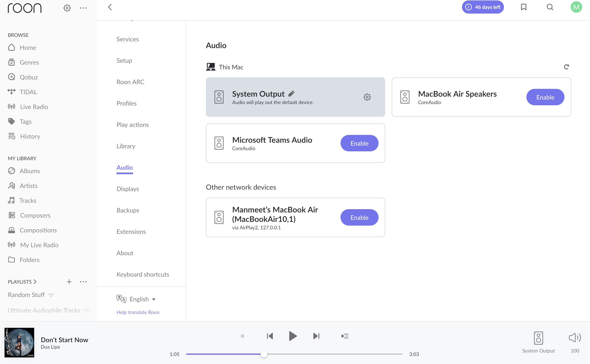Open Tags in sidebar
This screenshot has width=590, height=364.
coord(20,122)
